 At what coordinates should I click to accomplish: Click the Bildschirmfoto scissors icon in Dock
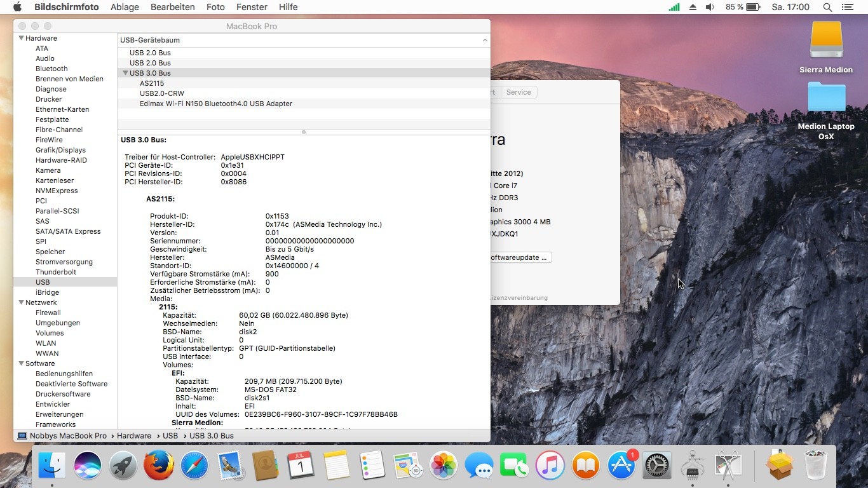[x=728, y=466]
